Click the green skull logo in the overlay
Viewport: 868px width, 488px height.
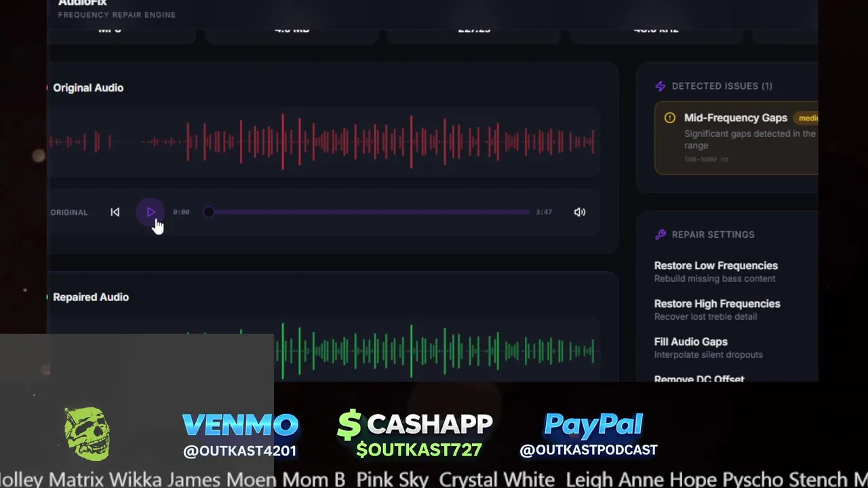(87, 434)
